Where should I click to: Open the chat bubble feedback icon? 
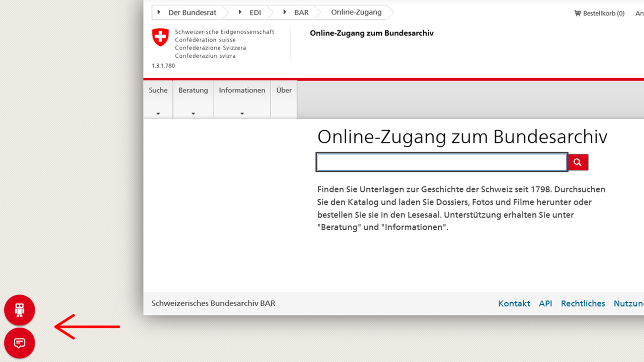pos(19,343)
